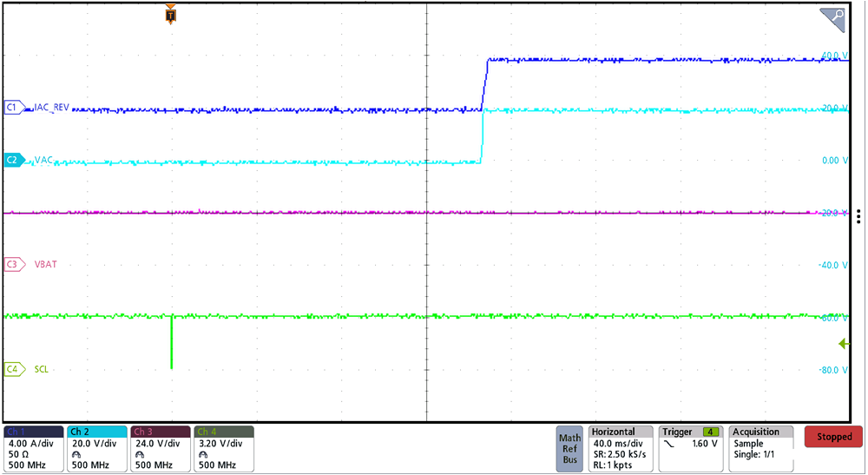Click the green trigger level arrow indicator
The width and height of the screenshot is (868, 475).
843,344
